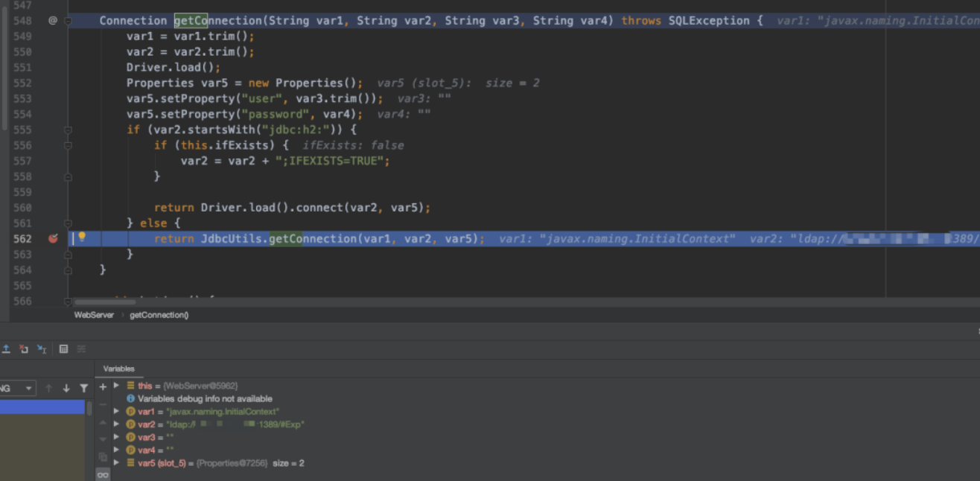Click the Drop Frame icon
This screenshot has width=980, height=481.
[24, 348]
